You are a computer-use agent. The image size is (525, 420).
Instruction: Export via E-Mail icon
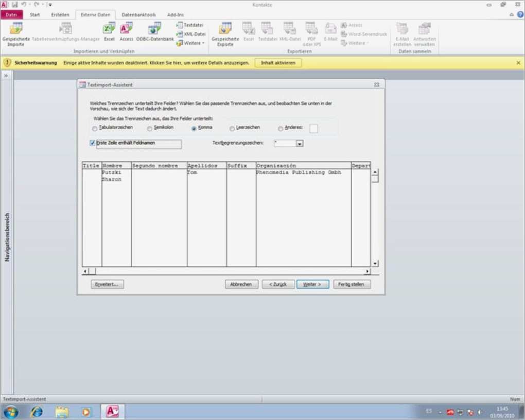point(330,32)
